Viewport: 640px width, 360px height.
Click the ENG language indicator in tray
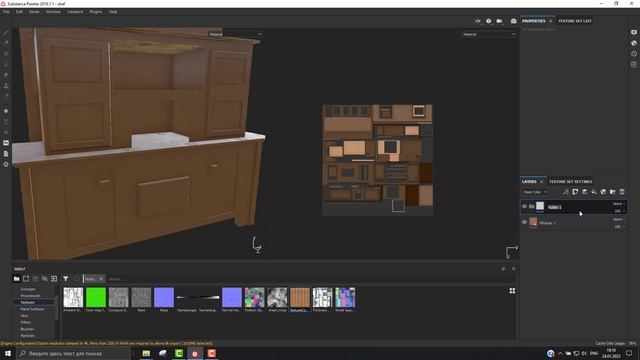(594, 353)
